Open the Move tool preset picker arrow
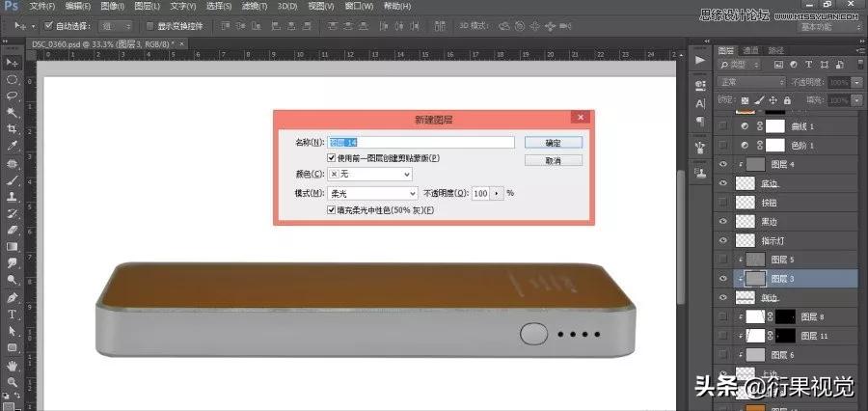Screen dimensions: 868x411 (x=33, y=26)
